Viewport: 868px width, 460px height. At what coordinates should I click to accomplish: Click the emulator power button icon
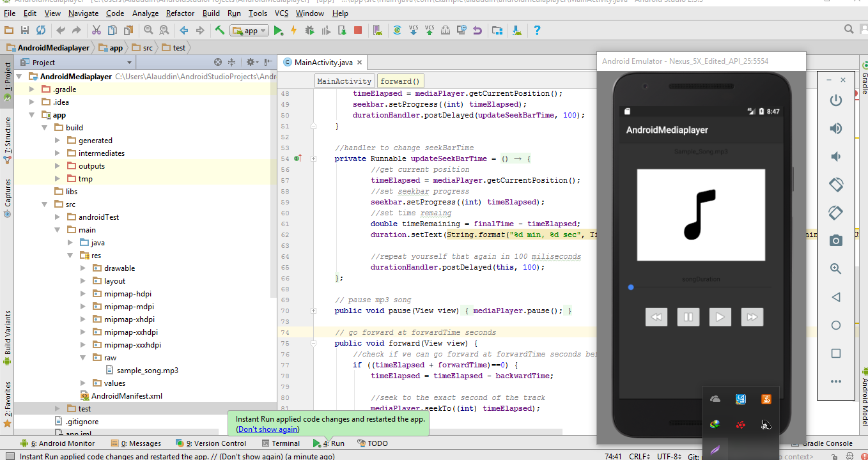(x=835, y=100)
